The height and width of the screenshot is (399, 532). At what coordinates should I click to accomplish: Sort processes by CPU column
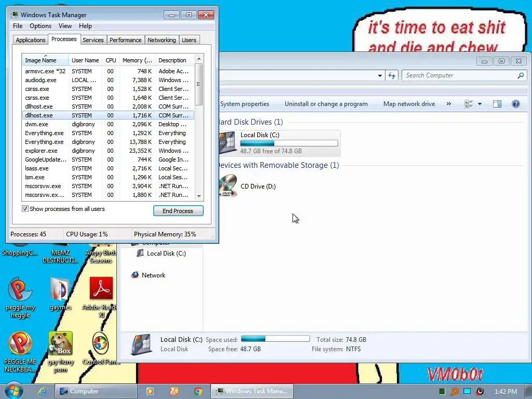pos(111,60)
